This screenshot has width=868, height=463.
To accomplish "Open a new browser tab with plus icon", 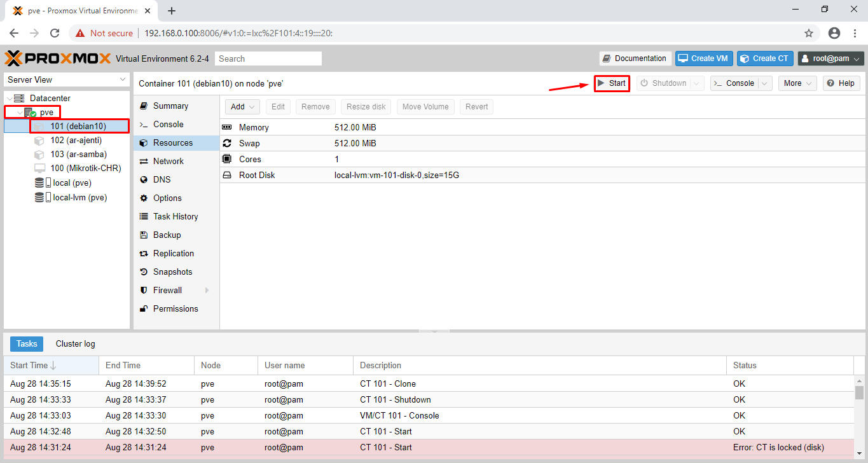I will pyautogui.click(x=172, y=11).
